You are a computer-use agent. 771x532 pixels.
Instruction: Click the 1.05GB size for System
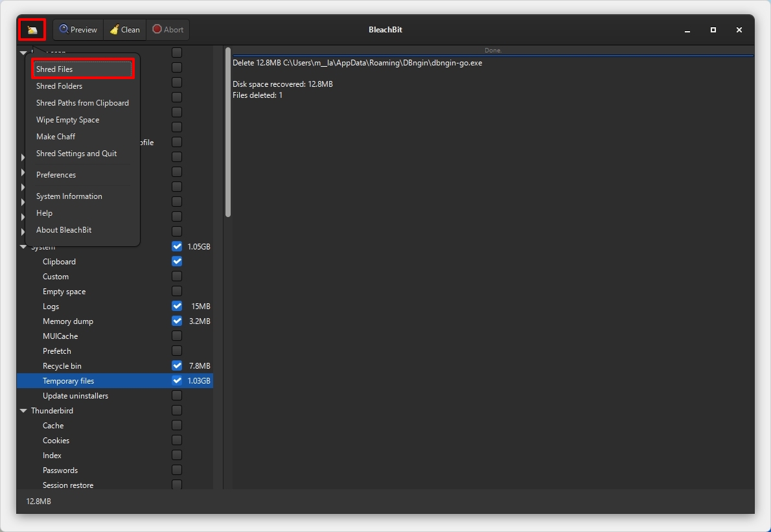tap(199, 247)
